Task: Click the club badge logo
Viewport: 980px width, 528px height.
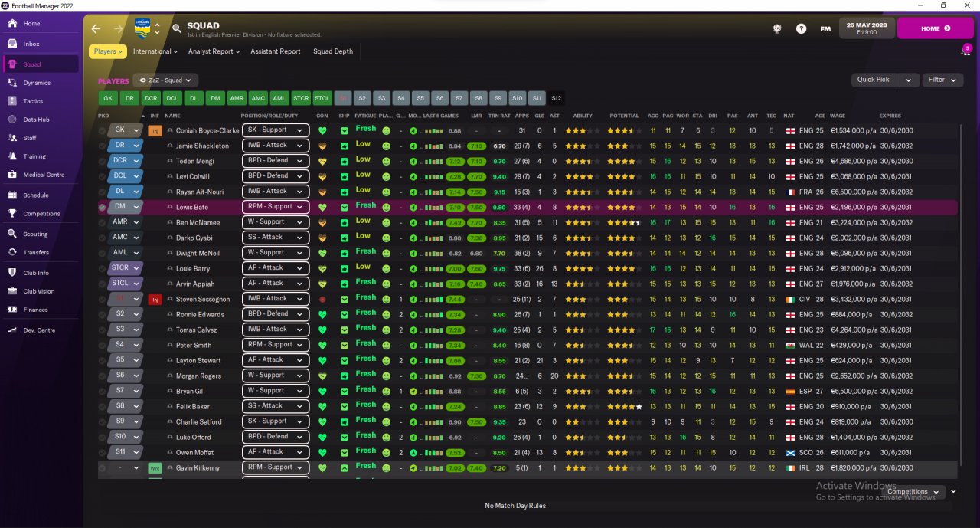Action: coord(142,28)
